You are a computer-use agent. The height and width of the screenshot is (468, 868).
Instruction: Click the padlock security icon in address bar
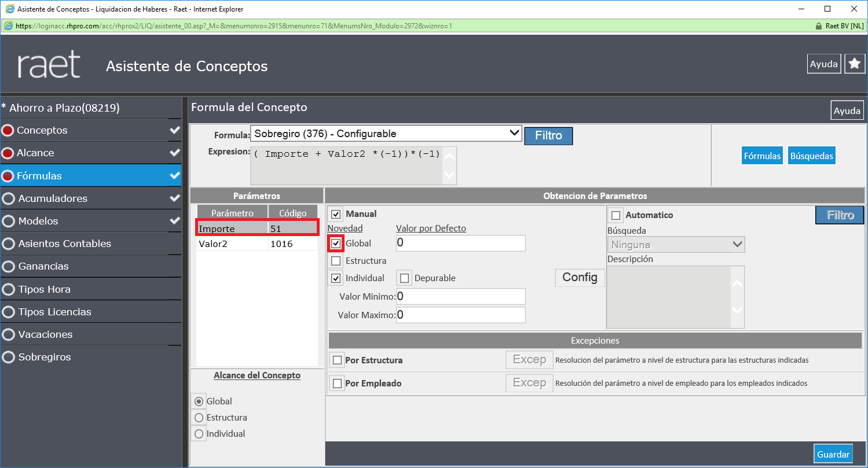(x=818, y=26)
